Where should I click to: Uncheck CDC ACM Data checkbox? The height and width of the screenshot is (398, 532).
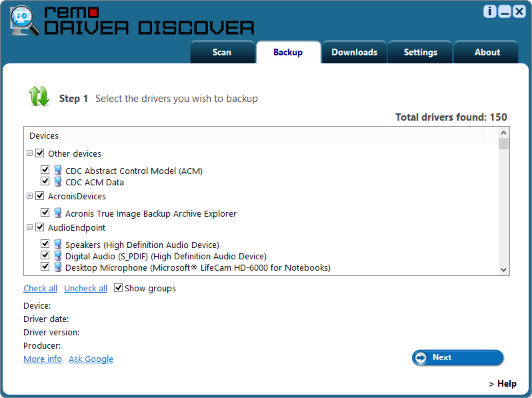45,181
